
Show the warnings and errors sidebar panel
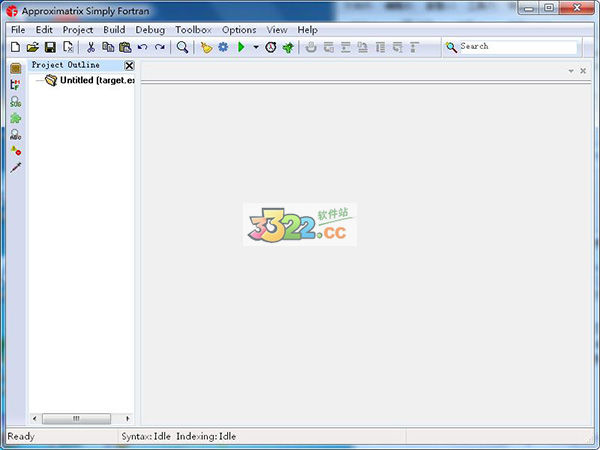(16, 151)
